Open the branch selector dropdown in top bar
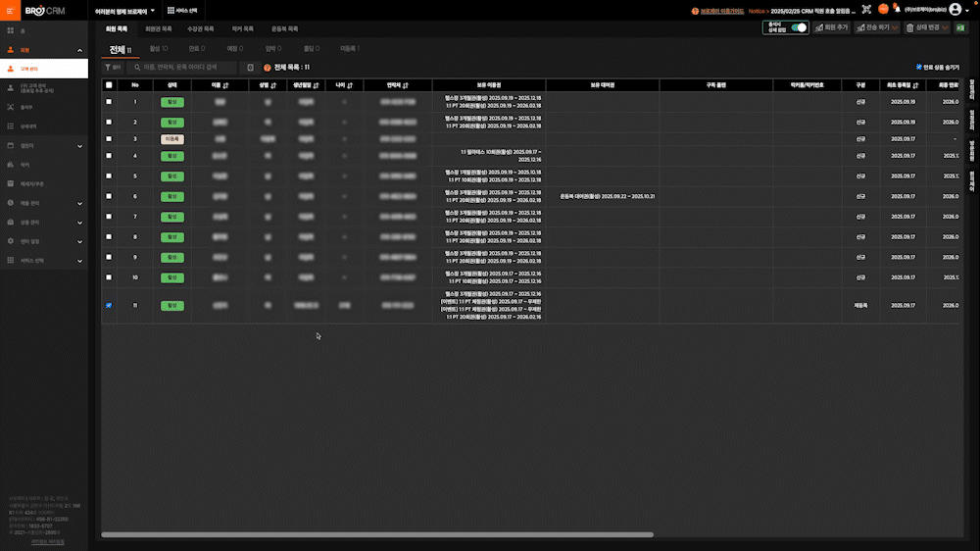 click(124, 11)
